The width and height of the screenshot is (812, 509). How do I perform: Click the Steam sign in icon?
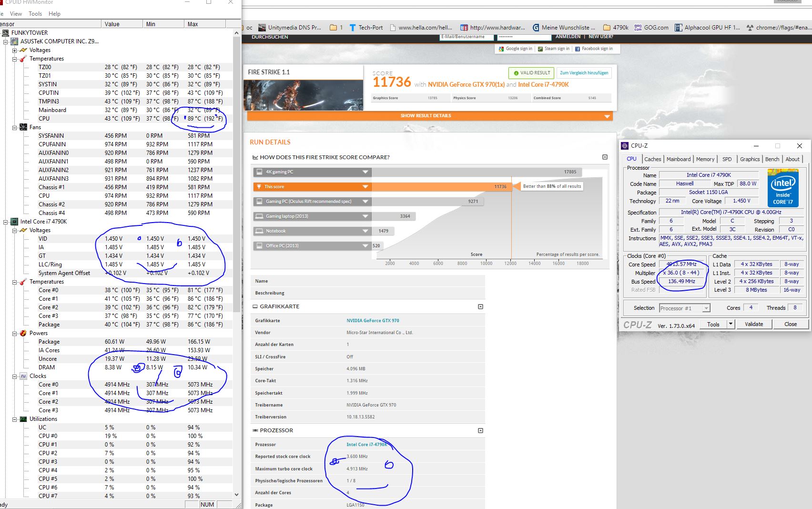pos(540,49)
